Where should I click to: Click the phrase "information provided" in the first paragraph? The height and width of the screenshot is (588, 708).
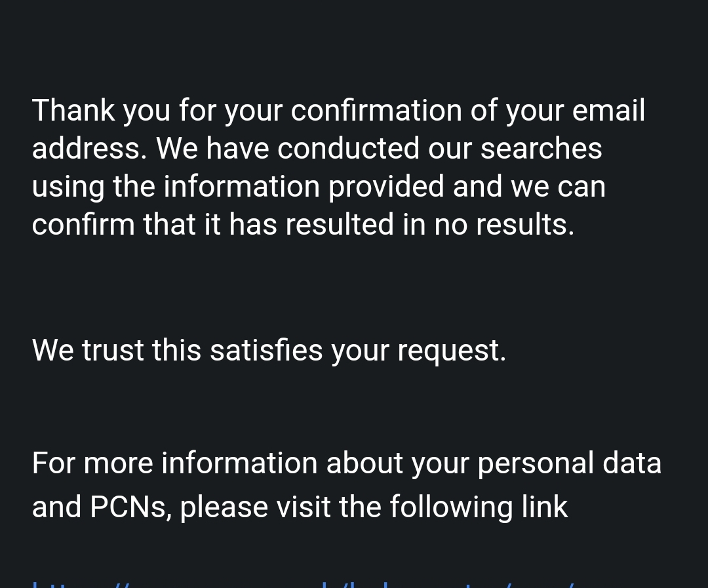(304, 186)
